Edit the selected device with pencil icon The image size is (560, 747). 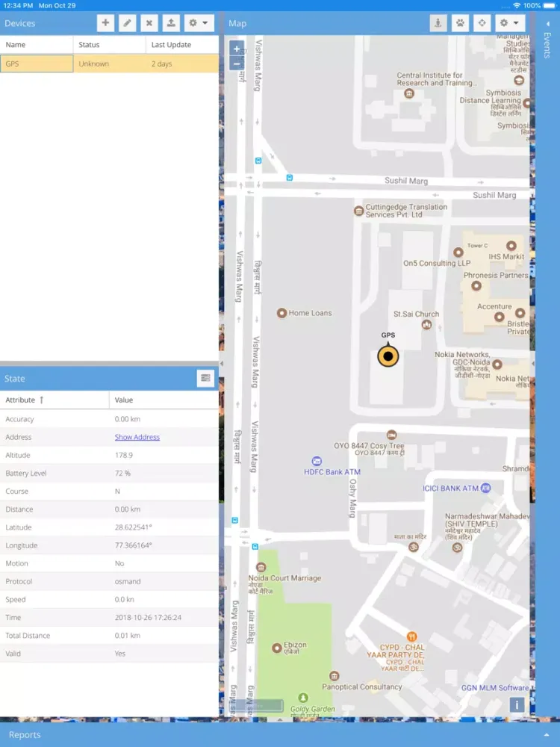pos(127,23)
